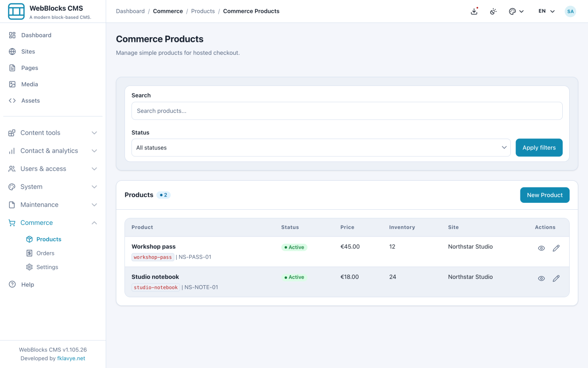This screenshot has width=588, height=368.
Task: Click the Apply filters button
Action: [539, 148]
